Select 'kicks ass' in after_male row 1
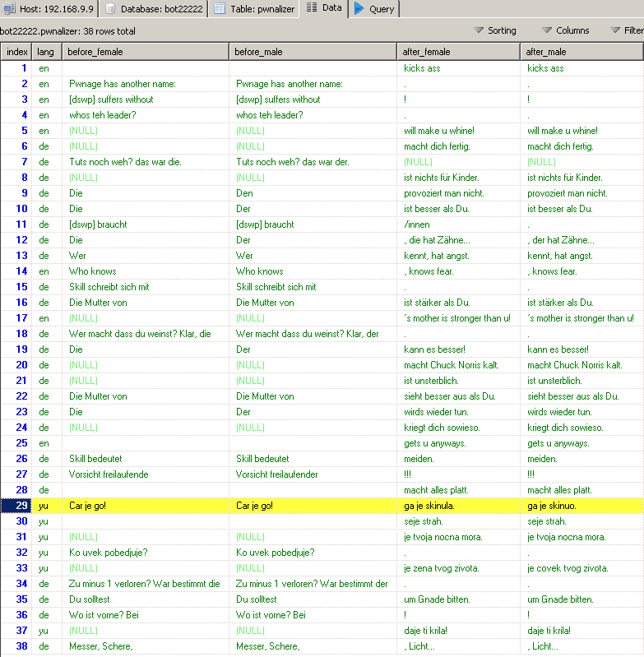 (545, 68)
